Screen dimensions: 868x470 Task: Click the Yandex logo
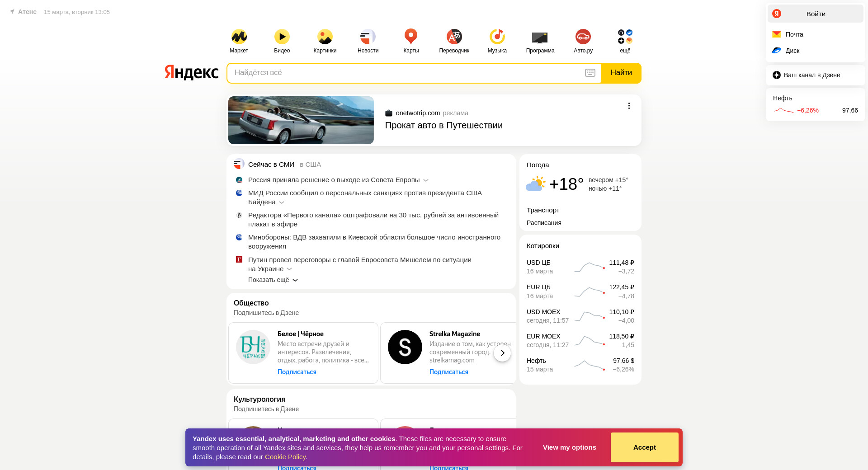point(191,72)
